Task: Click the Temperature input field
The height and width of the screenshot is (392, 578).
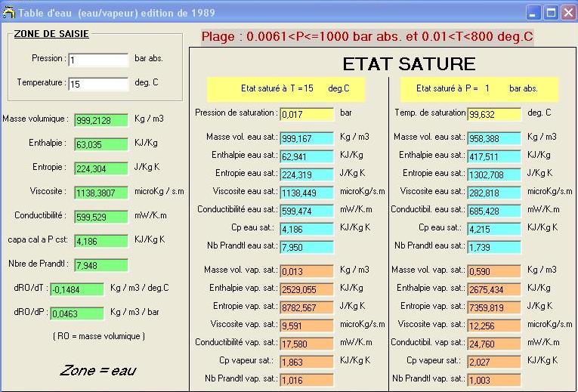Action: [x=98, y=84]
